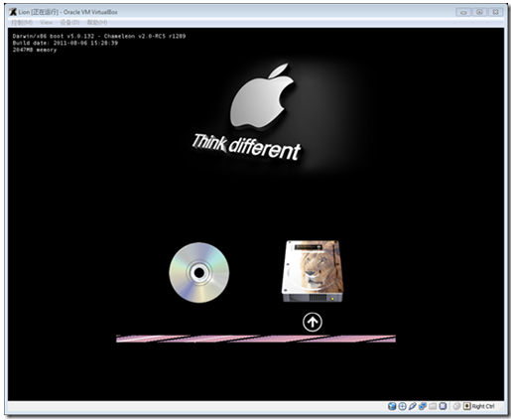Click the up-arrow indicator below the drive
511x420 pixels.
(x=313, y=322)
